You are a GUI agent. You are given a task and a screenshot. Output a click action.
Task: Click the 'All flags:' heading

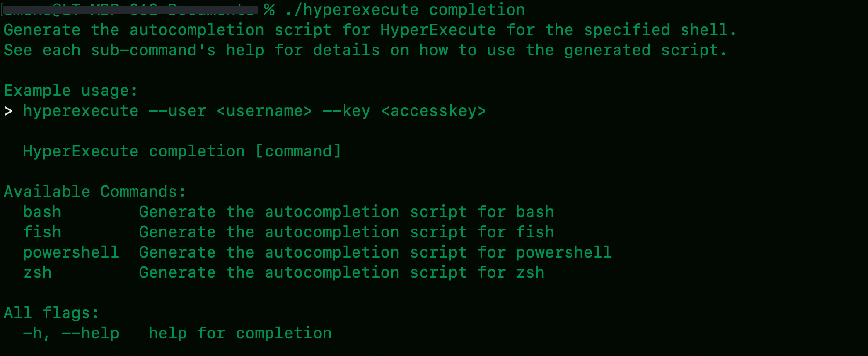point(51,313)
